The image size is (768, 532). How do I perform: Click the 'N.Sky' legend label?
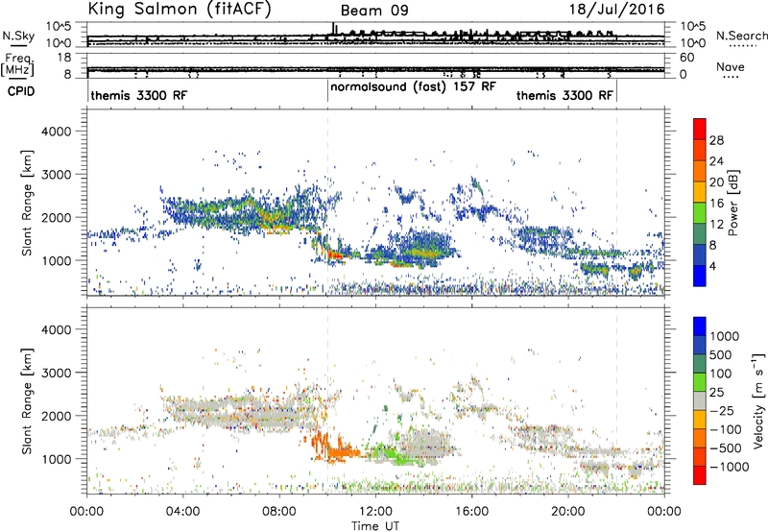tap(18, 36)
